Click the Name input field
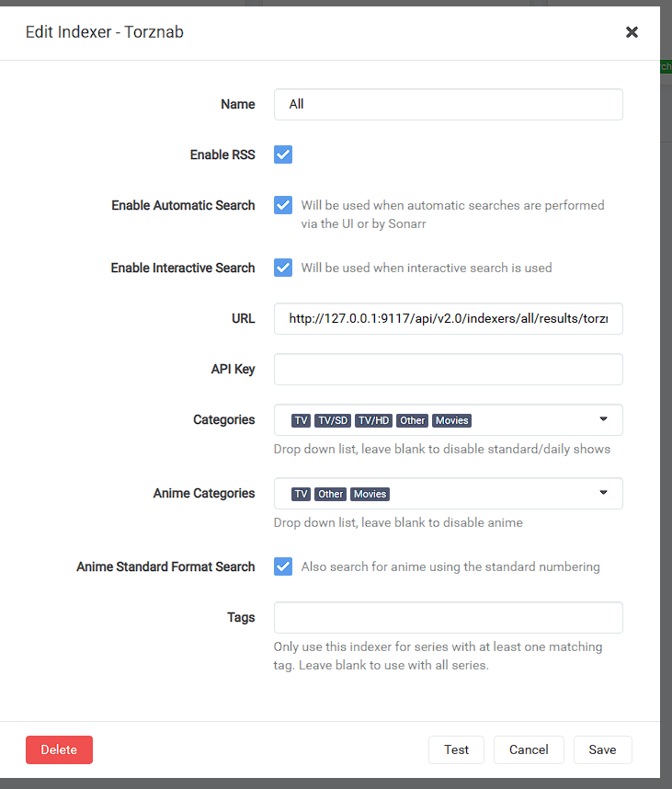This screenshot has width=672, height=789. tap(449, 104)
